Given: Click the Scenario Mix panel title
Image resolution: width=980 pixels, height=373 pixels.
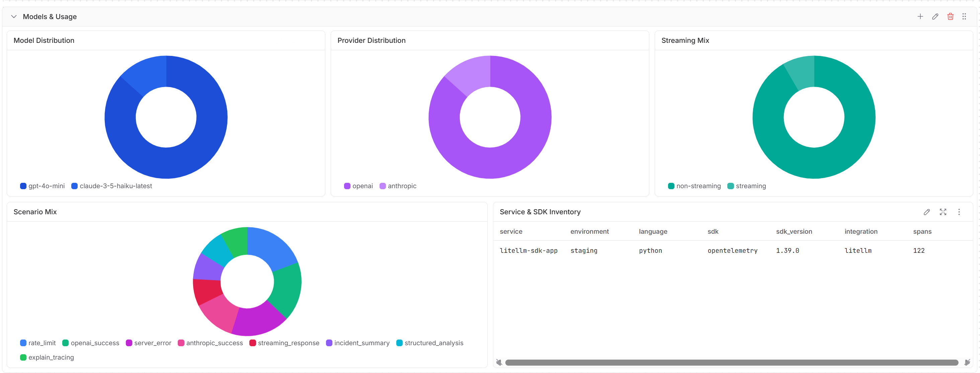Looking at the screenshot, I should tap(35, 212).
